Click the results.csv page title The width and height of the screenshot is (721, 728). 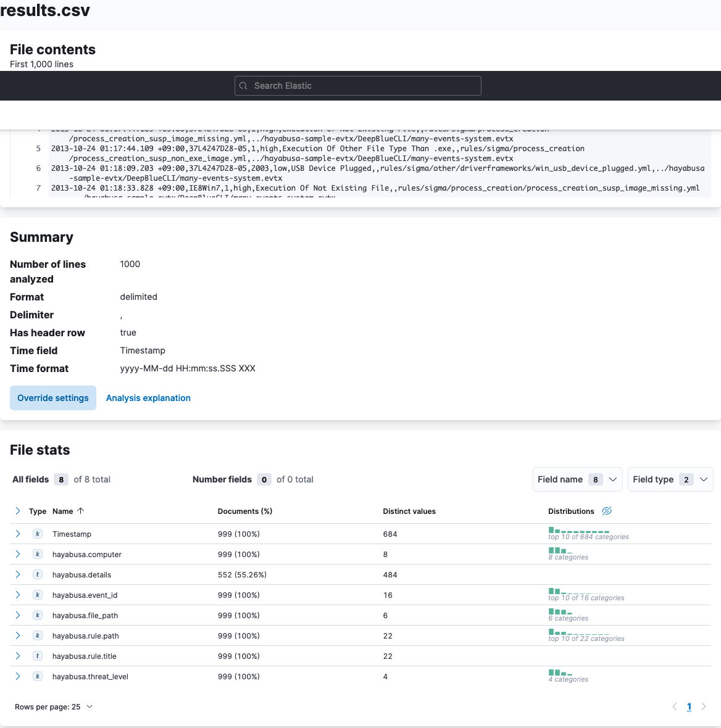pyautogui.click(x=45, y=10)
